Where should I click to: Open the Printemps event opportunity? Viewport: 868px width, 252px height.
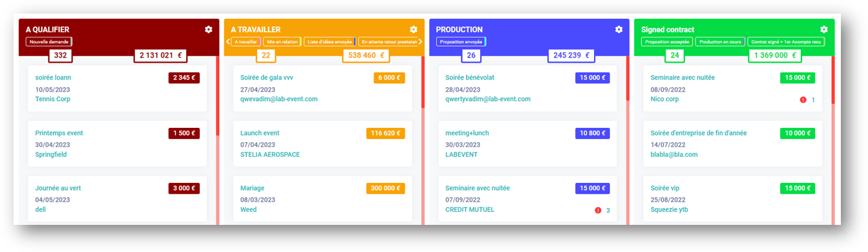coord(59,133)
